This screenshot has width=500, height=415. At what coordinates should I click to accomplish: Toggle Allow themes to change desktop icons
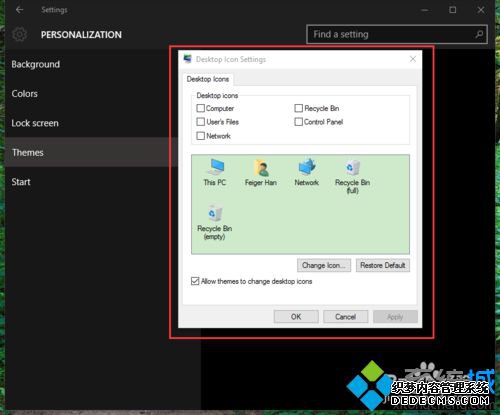click(195, 281)
